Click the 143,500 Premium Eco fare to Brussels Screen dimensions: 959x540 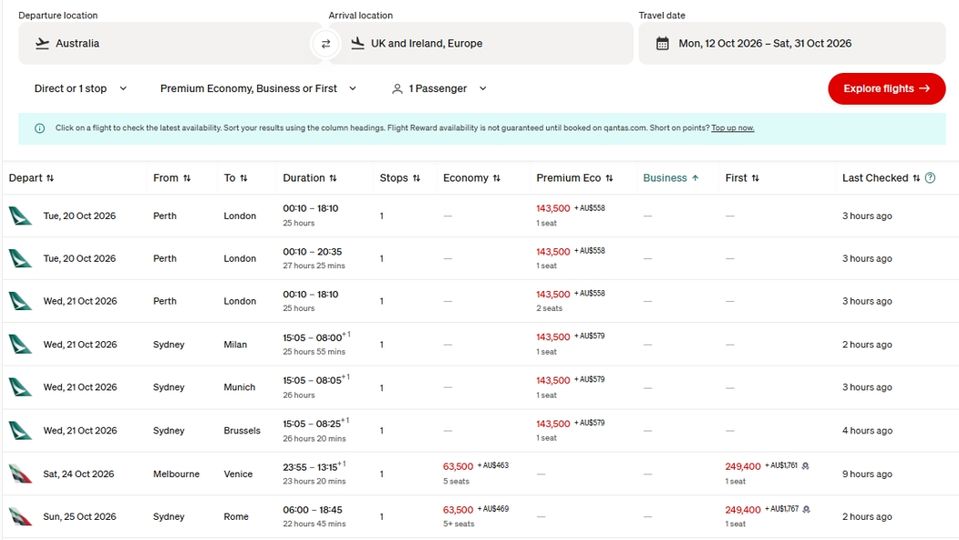[553, 424]
